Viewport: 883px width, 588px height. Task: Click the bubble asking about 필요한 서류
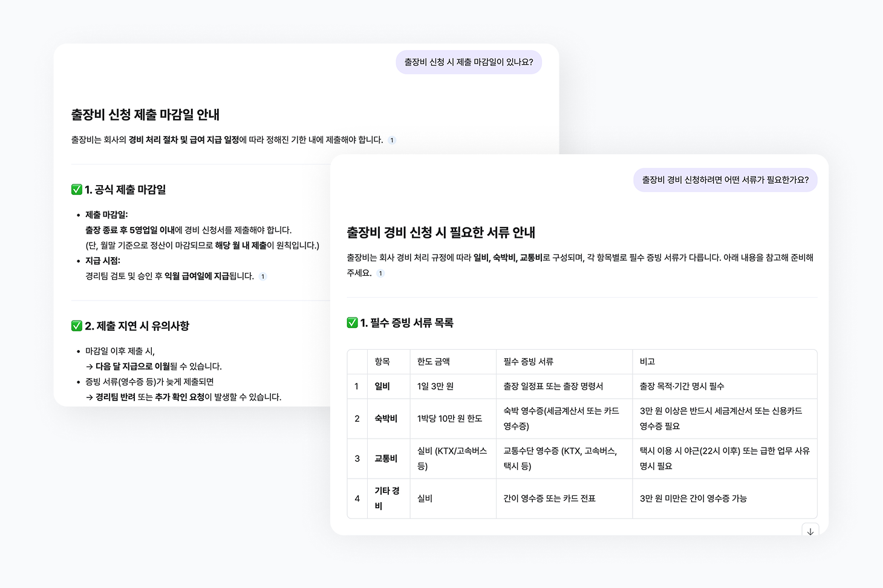[725, 180]
